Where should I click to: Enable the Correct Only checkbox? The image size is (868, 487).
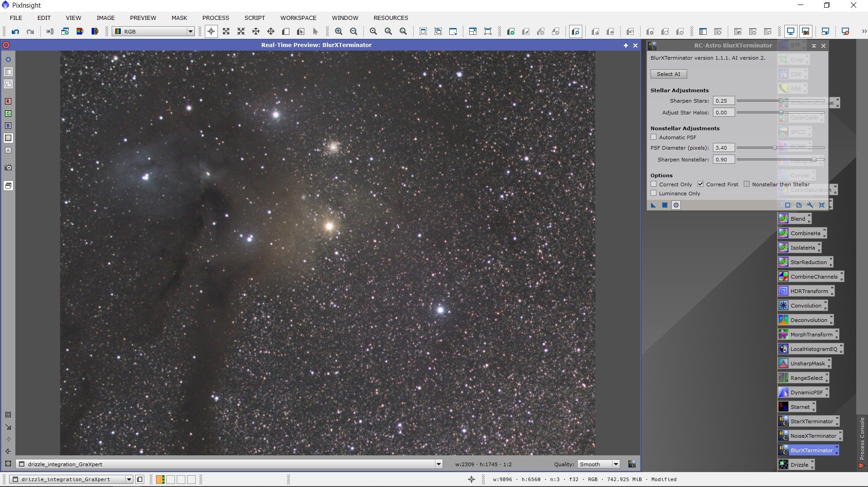point(653,184)
